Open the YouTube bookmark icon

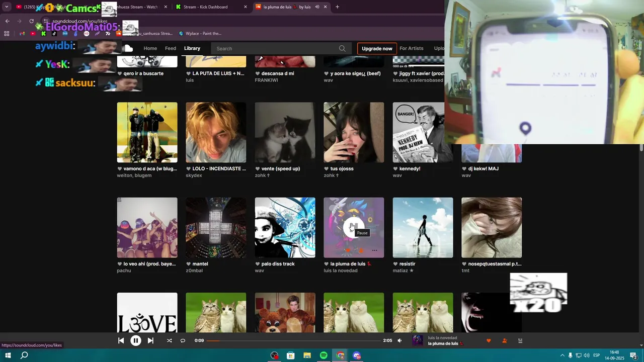33,34
